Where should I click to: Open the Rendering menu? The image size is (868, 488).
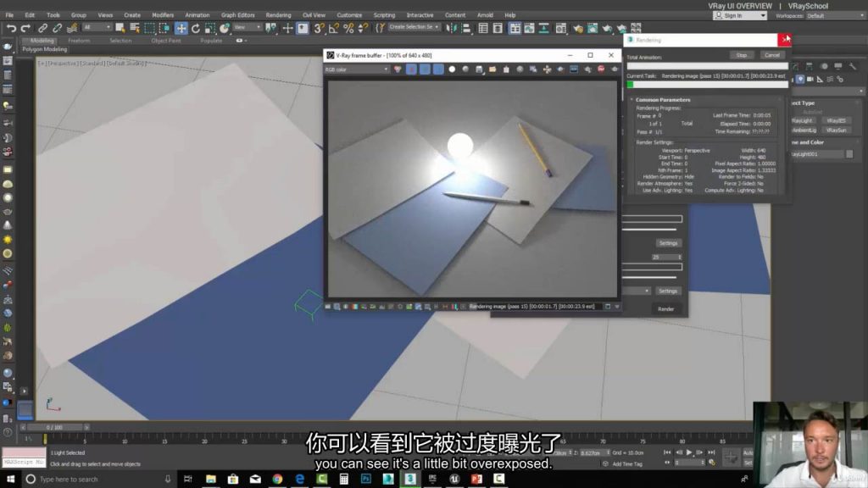coord(278,14)
